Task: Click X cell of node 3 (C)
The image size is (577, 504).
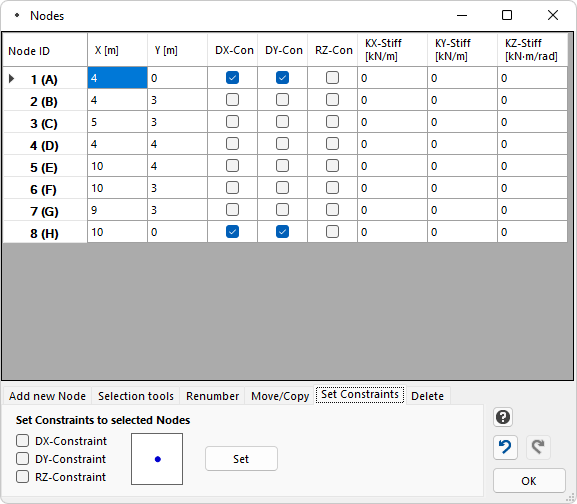Action: 117,122
